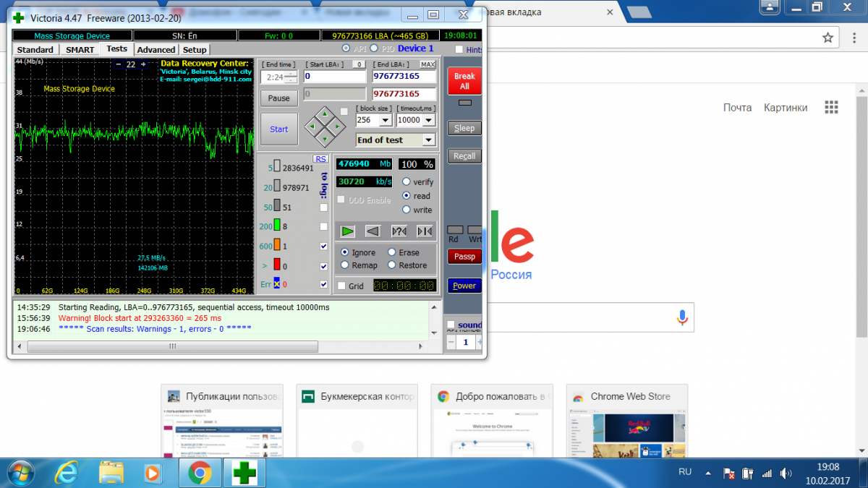Click the red > block color indicator
This screenshot has width=868, height=488.
pyautogui.click(x=276, y=265)
